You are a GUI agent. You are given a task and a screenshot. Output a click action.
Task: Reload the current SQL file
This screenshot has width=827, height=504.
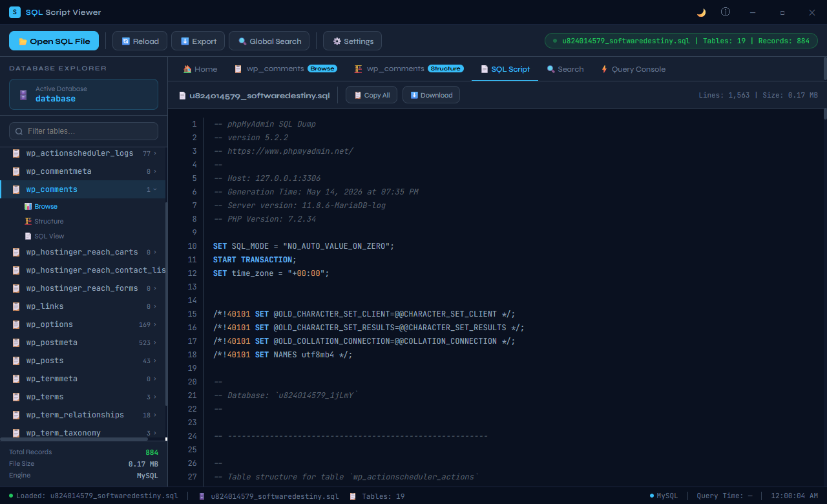tap(140, 41)
